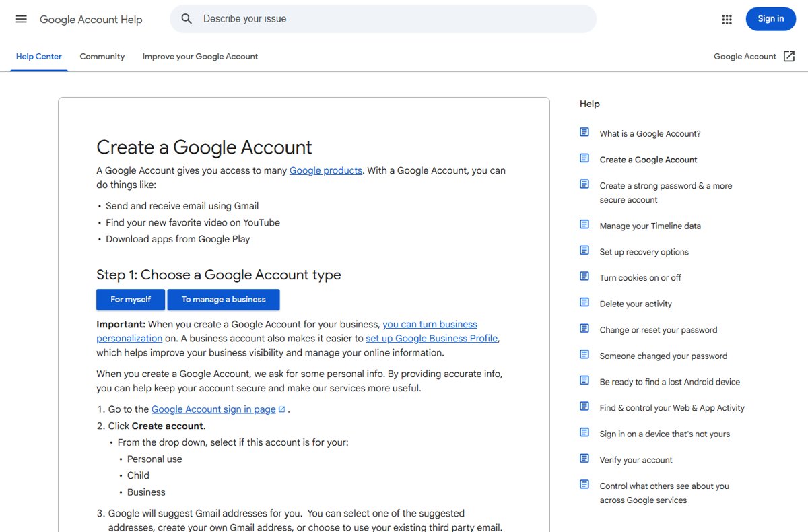Open set up Google Business Profile link

click(x=432, y=338)
